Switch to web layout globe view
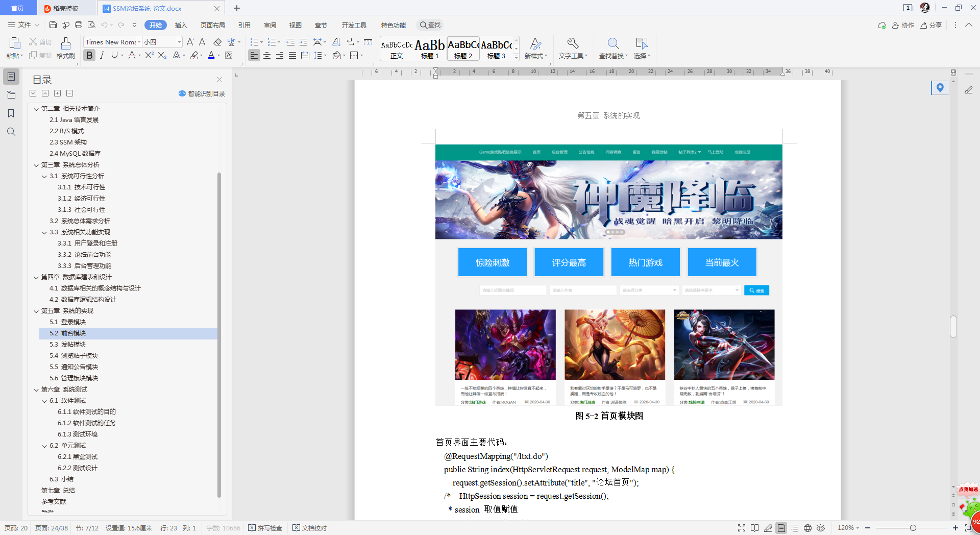 point(807,528)
